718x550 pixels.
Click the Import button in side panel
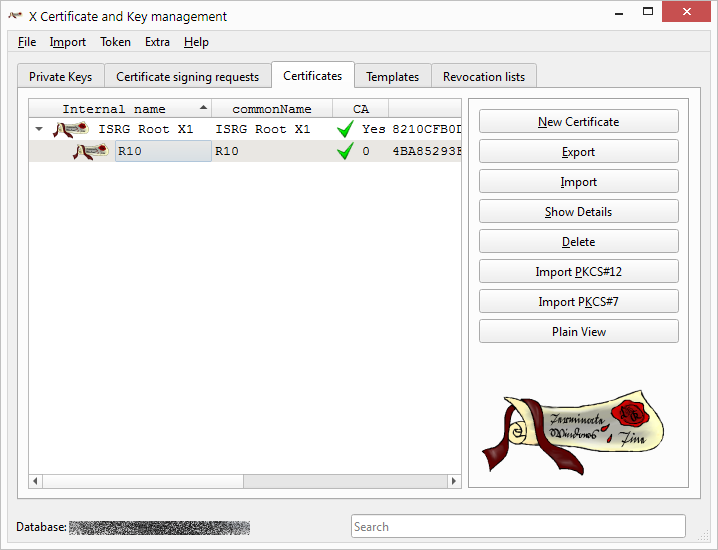tap(579, 181)
